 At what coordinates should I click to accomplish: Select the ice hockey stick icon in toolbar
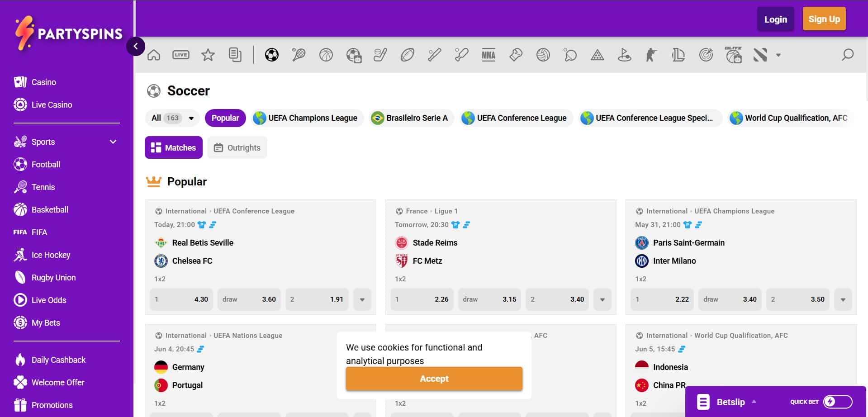tap(380, 55)
